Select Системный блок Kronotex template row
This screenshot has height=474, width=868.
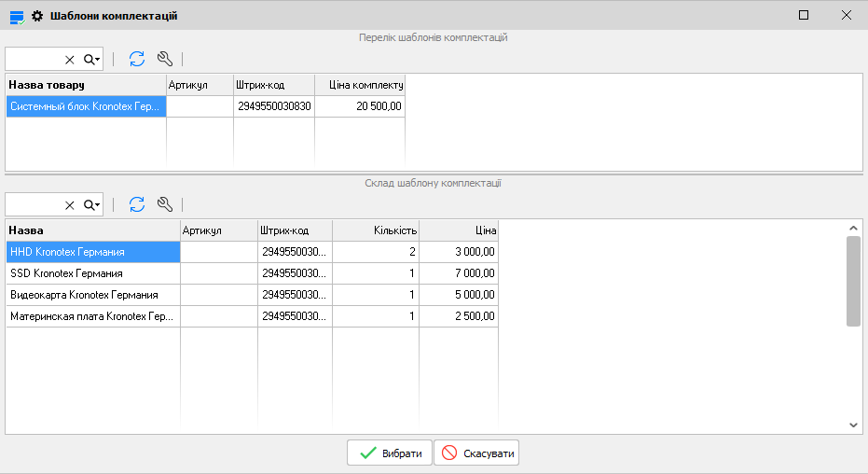[x=86, y=106]
